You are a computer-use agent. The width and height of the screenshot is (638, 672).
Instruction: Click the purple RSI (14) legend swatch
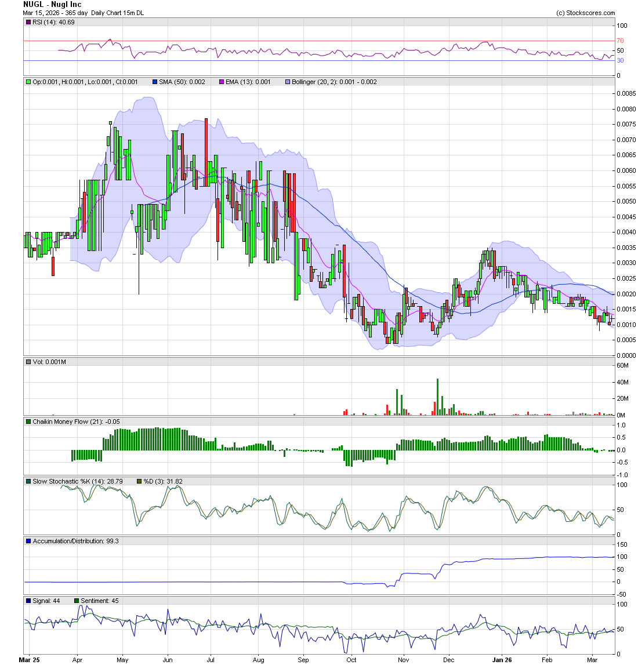pos(28,22)
